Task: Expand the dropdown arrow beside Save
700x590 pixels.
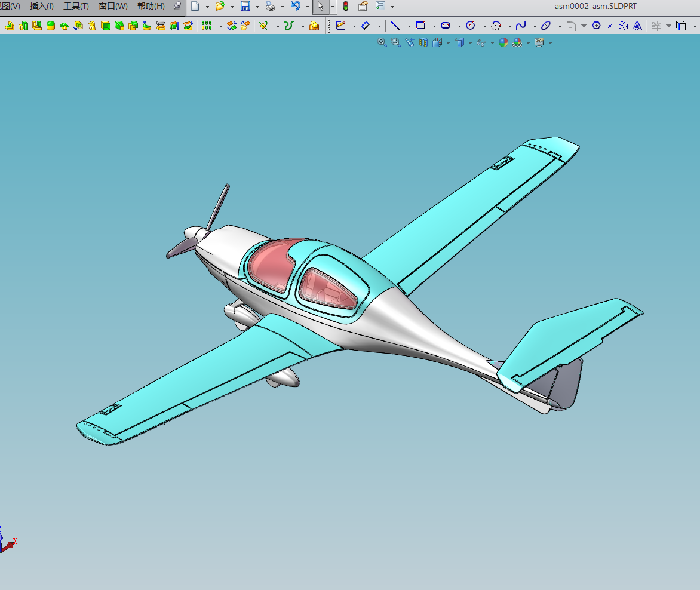Action: click(257, 7)
